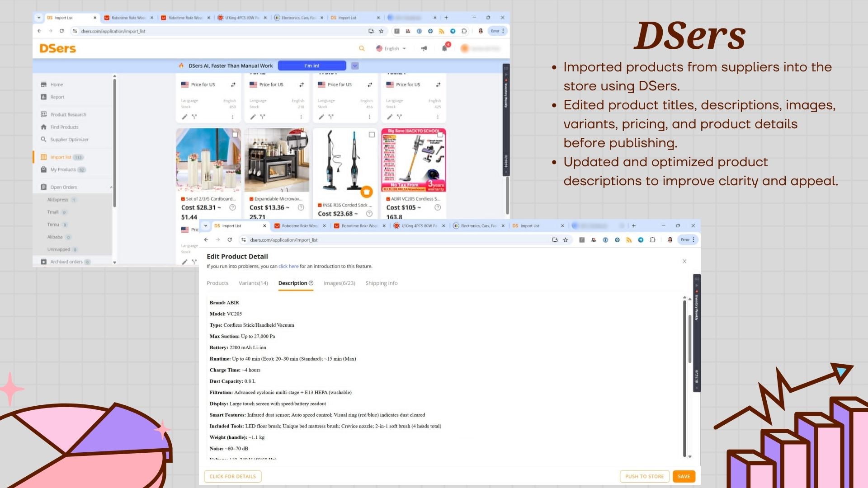Go back in the Edit Product Detail window
Viewport: 868px width, 488px height.
pyautogui.click(x=206, y=240)
